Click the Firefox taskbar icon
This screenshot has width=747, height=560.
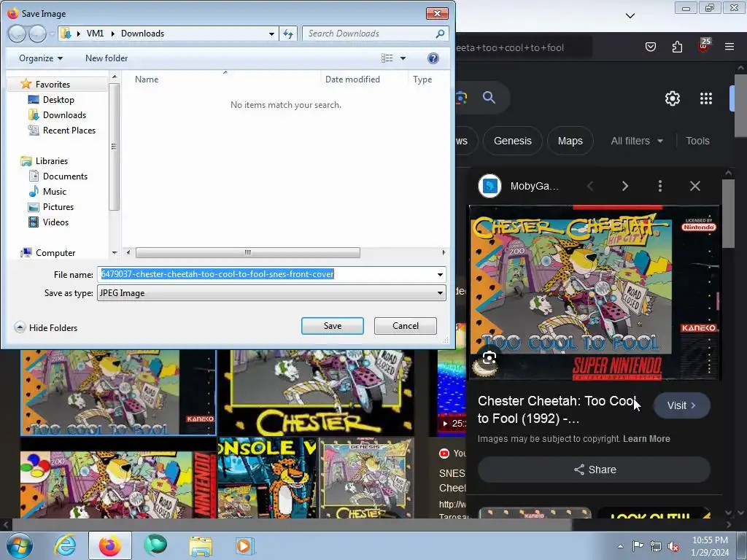(110, 545)
